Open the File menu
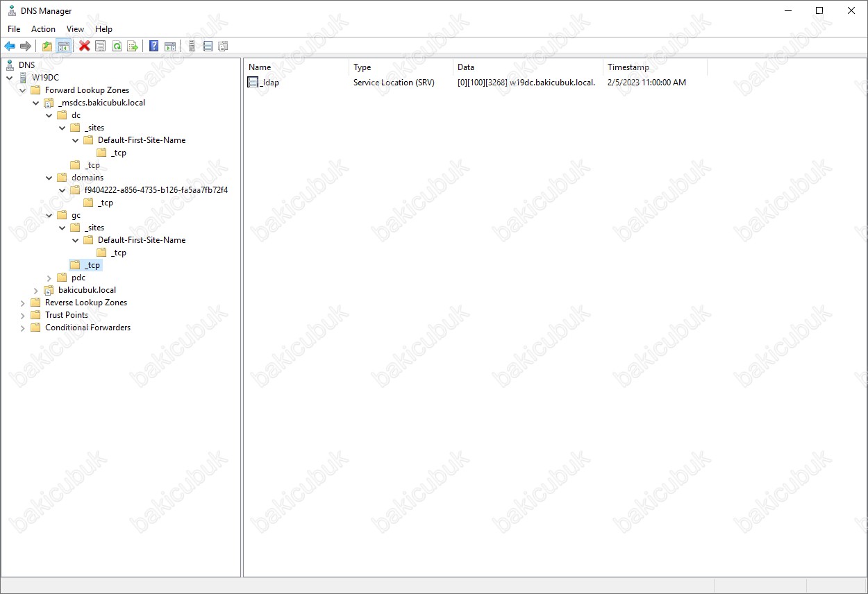The height and width of the screenshot is (594, 868). point(14,29)
